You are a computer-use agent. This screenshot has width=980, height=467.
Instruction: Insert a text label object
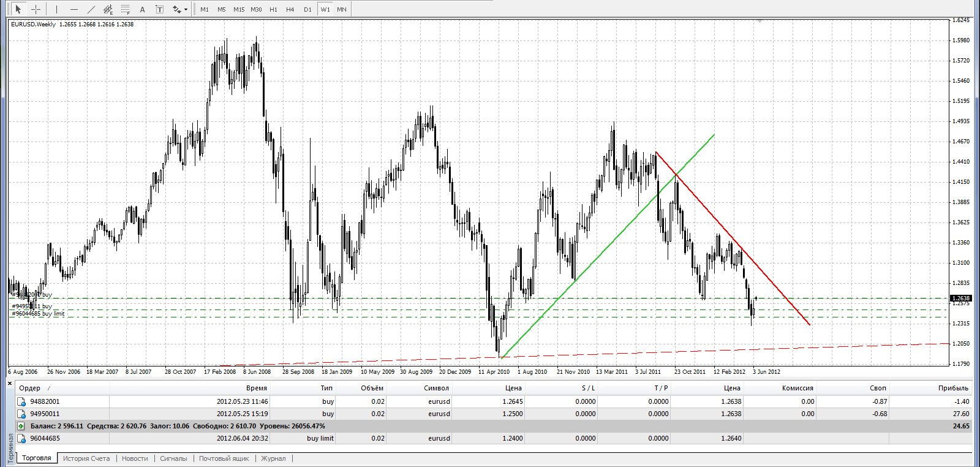point(159,9)
